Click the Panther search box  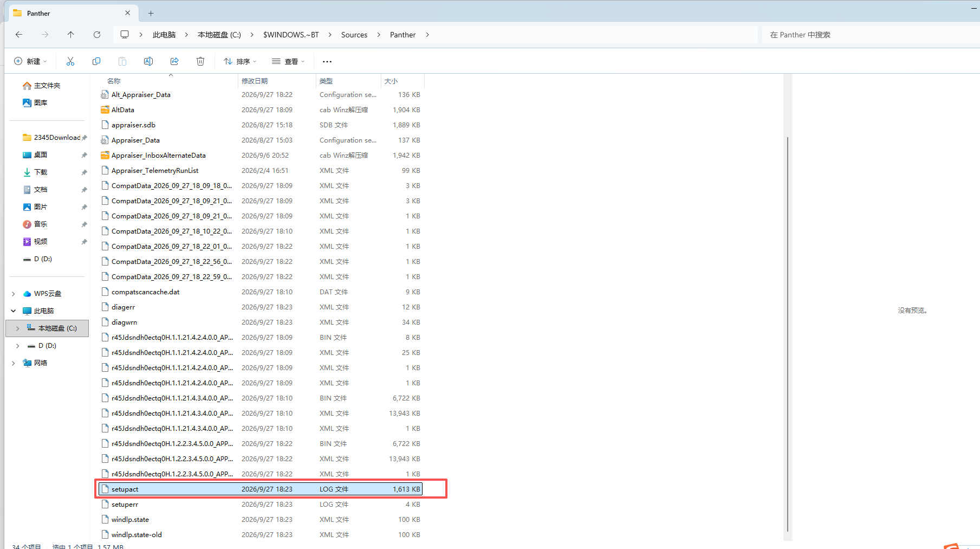pyautogui.click(x=870, y=35)
